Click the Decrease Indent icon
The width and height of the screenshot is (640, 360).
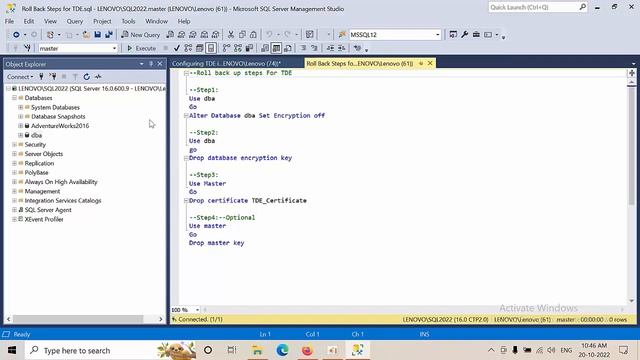click(x=330, y=48)
